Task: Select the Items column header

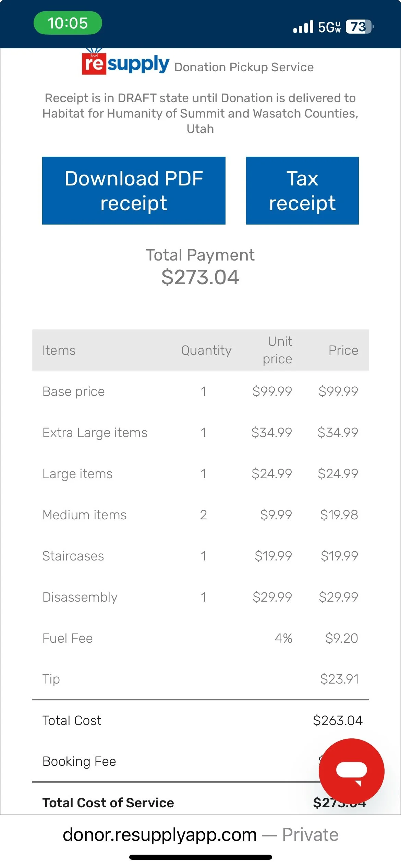Action: [59, 350]
